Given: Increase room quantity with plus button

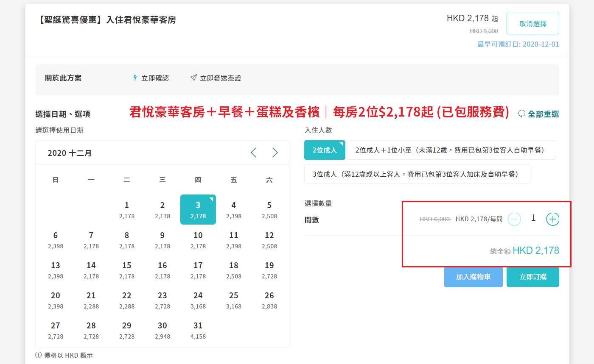Looking at the screenshot, I should [x=552, y=219].
